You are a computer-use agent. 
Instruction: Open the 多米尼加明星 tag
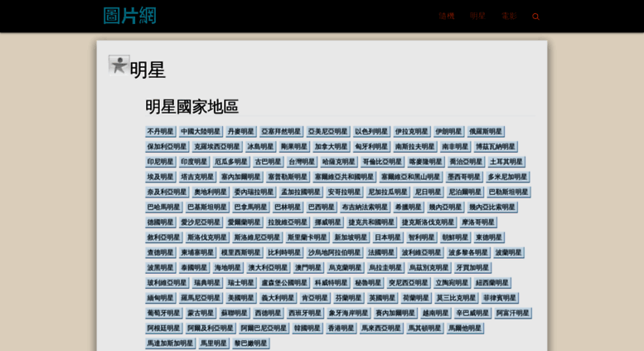(508, 177)
